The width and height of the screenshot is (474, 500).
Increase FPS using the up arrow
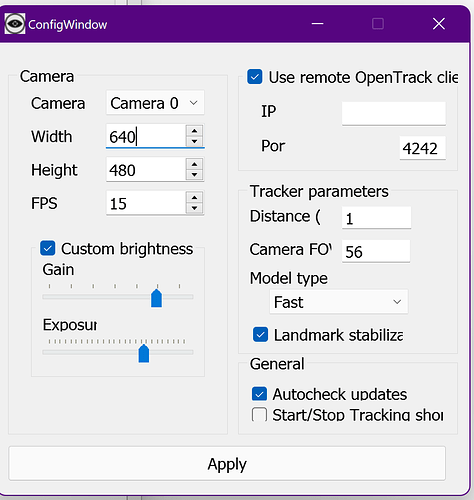tap(194, 197)
